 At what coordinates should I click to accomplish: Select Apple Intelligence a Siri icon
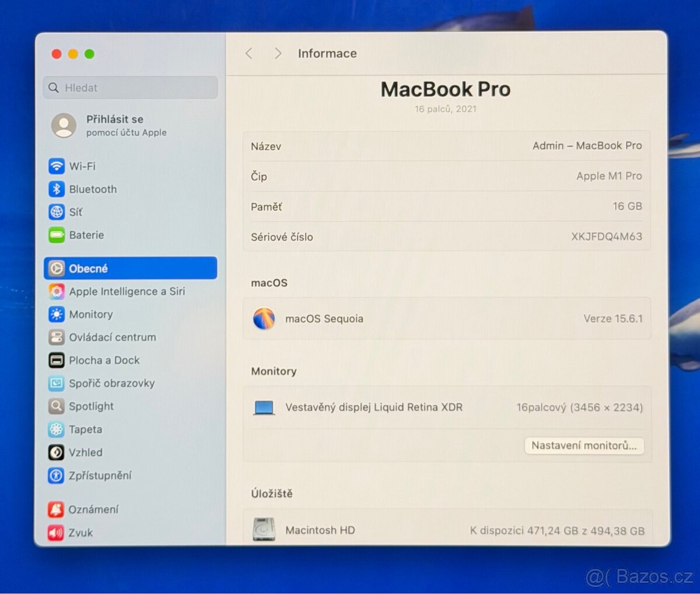click(x=56, y=291)
